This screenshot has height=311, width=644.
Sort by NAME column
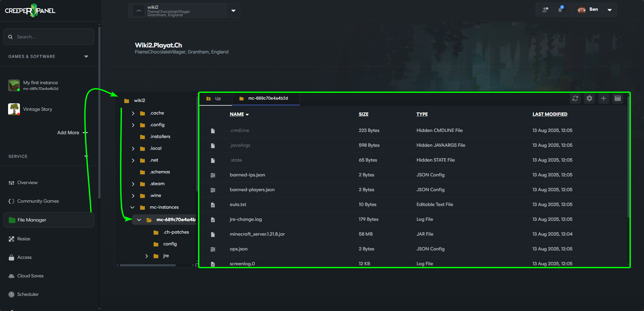click(239, 114)
